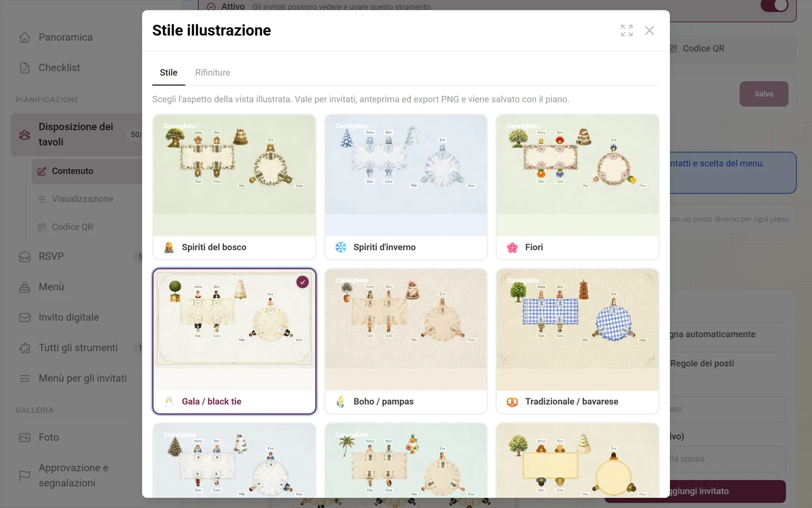Select the Stile tab
Image resolution: width=812 pixels, height=508 pixels.
coord(169,72)
